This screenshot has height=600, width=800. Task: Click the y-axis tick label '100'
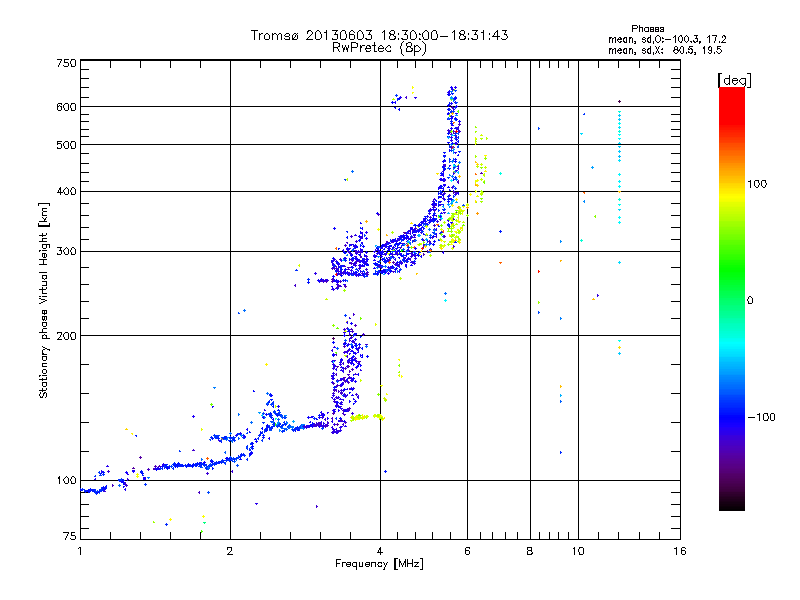[66, 480]
